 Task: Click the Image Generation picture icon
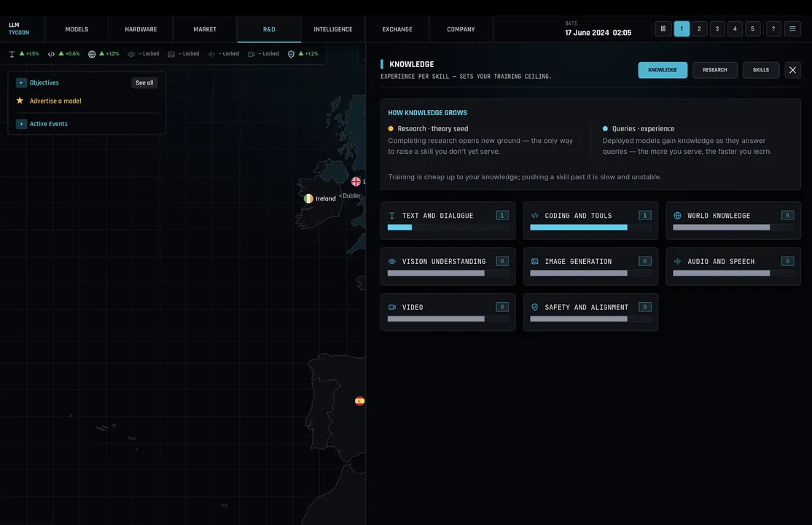coord(535,262)
